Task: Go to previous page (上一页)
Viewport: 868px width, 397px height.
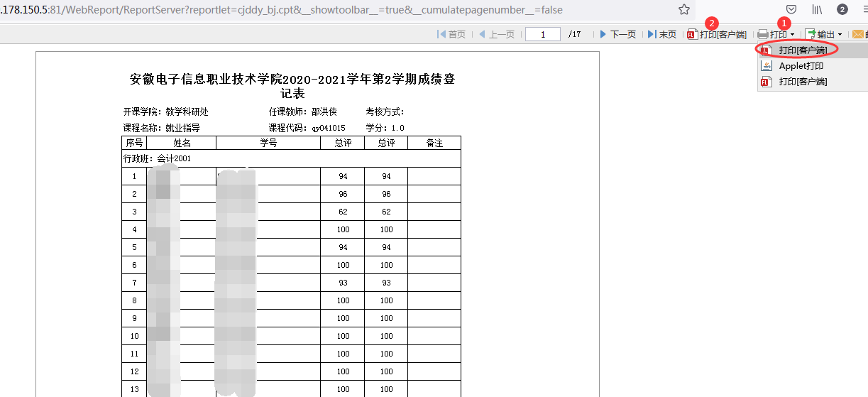Action: click(496, 34)
